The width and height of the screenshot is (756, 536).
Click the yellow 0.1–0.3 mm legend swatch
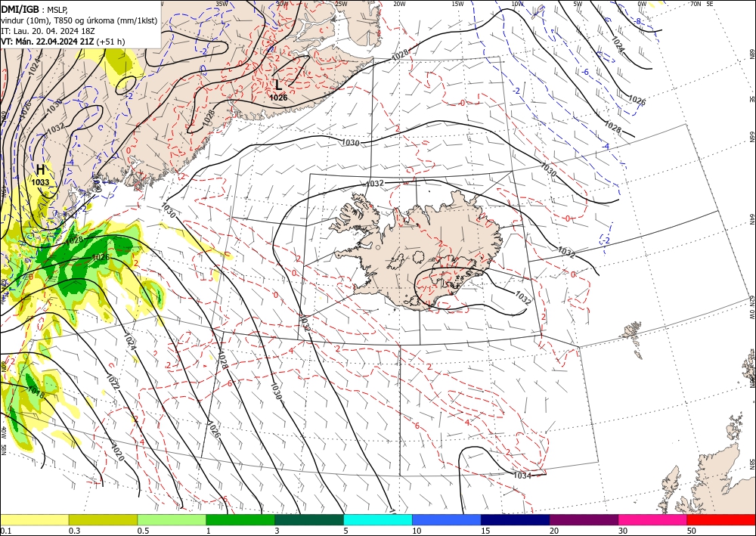coord(34,519)
